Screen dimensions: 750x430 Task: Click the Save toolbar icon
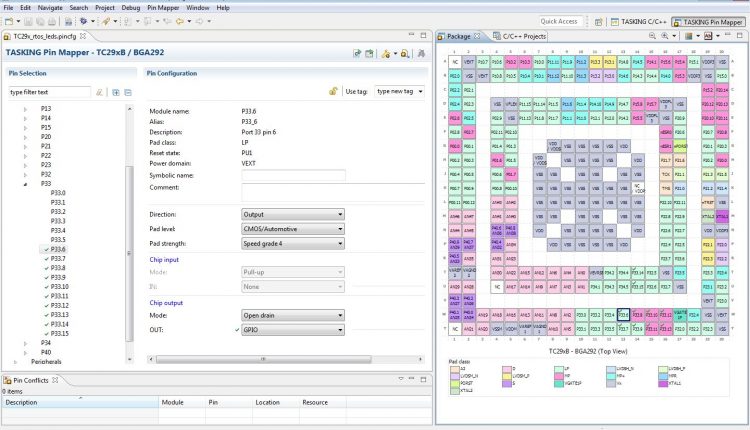[x=29, y=22]
